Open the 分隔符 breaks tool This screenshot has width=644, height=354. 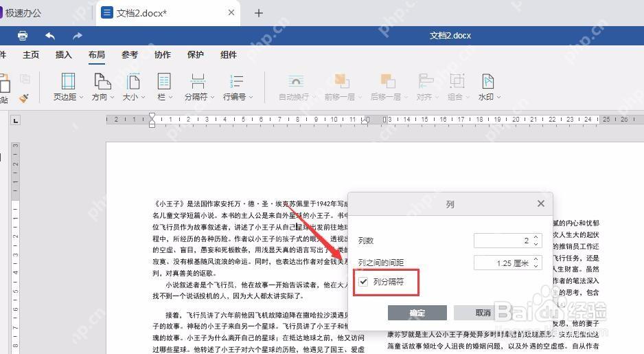click(x=199, y=87)
